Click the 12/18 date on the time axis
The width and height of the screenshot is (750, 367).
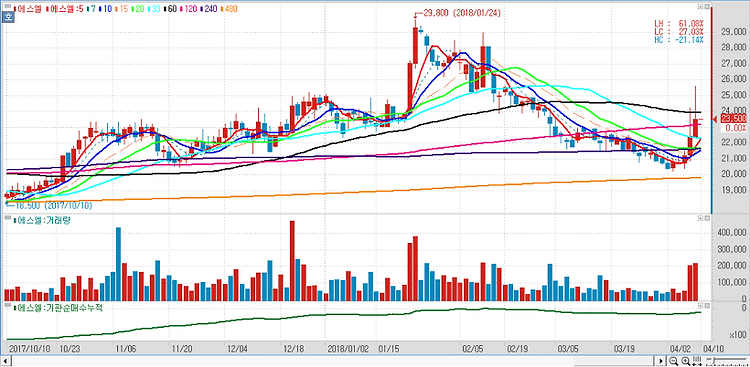tap(293, 348)
